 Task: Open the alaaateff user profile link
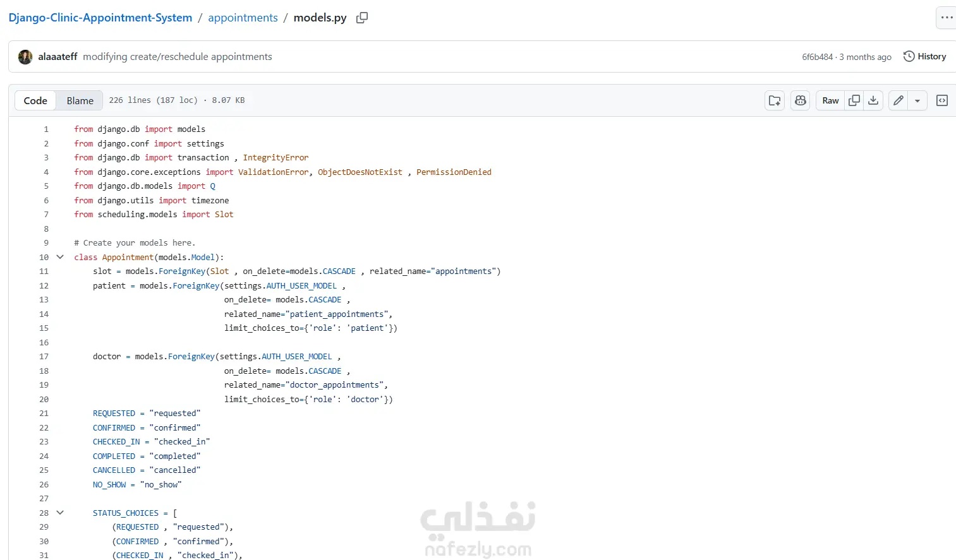(x=57, y=57)
